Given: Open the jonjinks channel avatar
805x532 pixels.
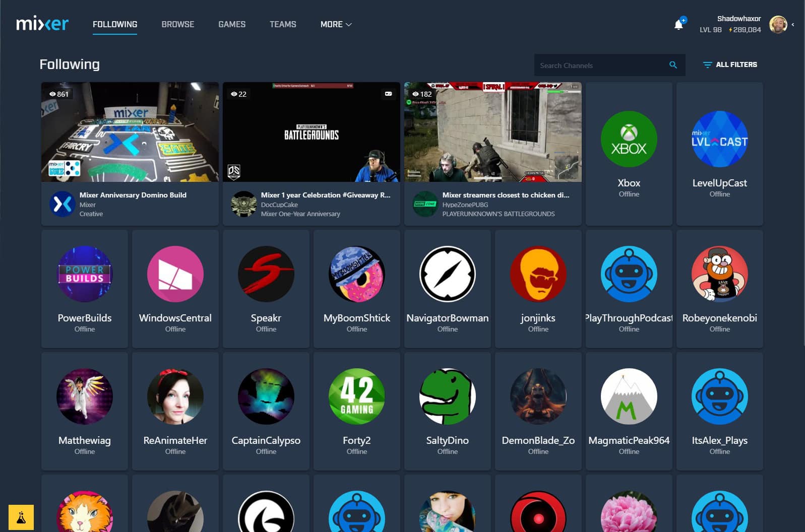Looking at the screenshot, I should point(538,274).
